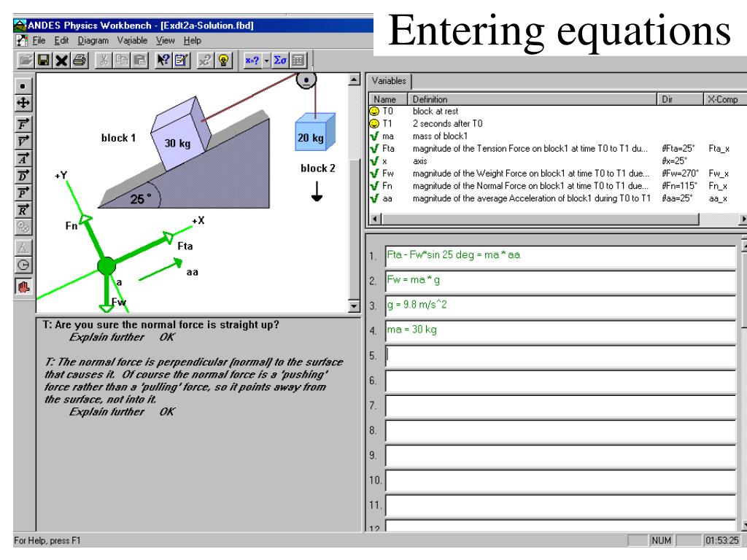This screenshot has width=747, height=560.
Task: Click the scissors Cut icon
Action: click(104, 61)
